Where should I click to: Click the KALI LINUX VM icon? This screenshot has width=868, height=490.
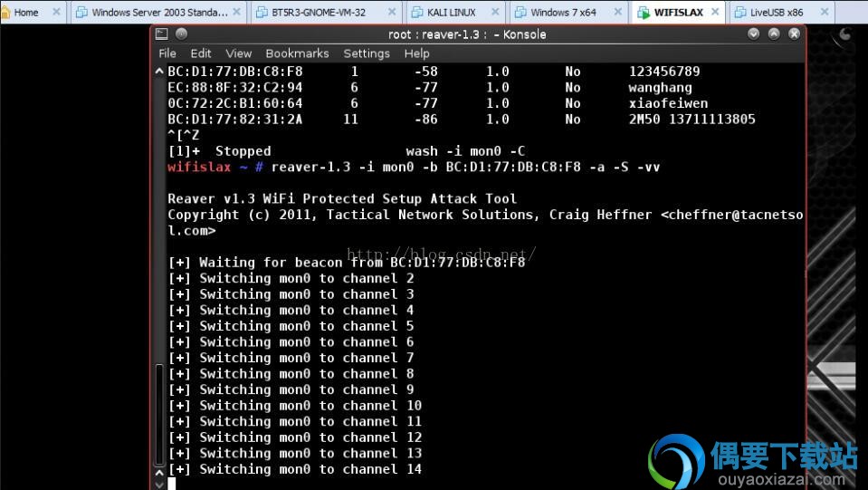click(x=417, y=12)
